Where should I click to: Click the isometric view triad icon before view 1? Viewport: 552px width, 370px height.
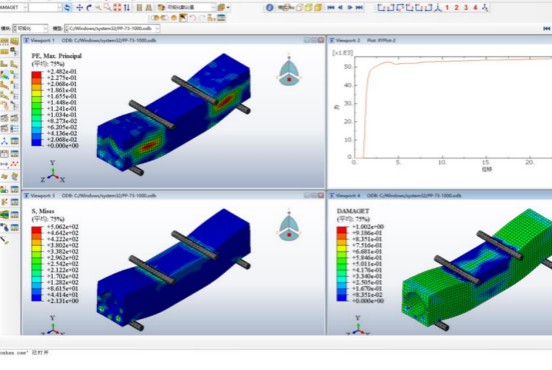coord(438,7)
